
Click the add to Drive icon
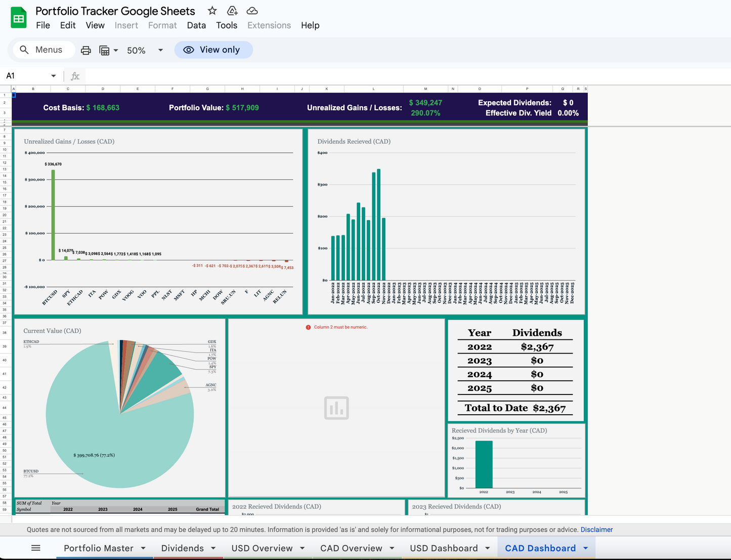232,11
